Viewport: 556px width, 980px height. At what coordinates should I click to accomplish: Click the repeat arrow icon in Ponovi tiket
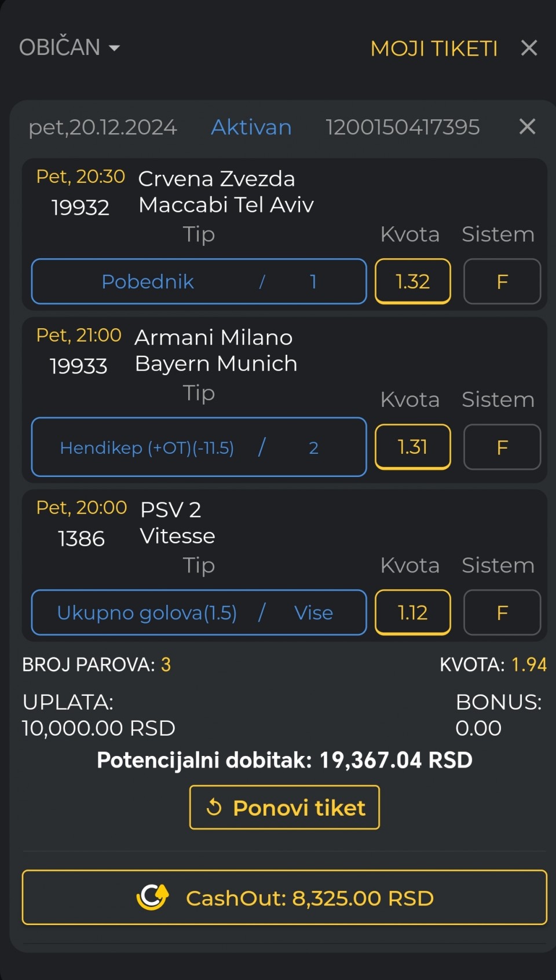(214, 807)
